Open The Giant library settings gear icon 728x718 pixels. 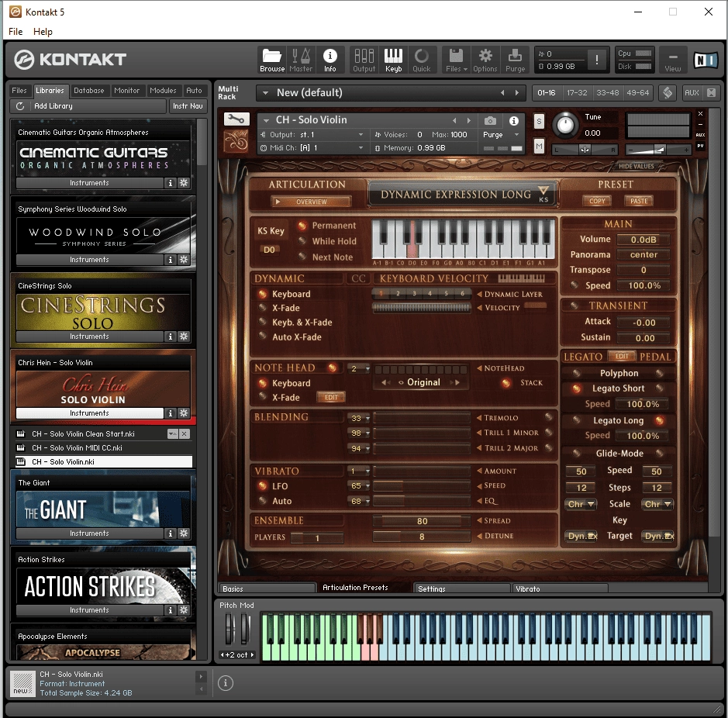184,533
